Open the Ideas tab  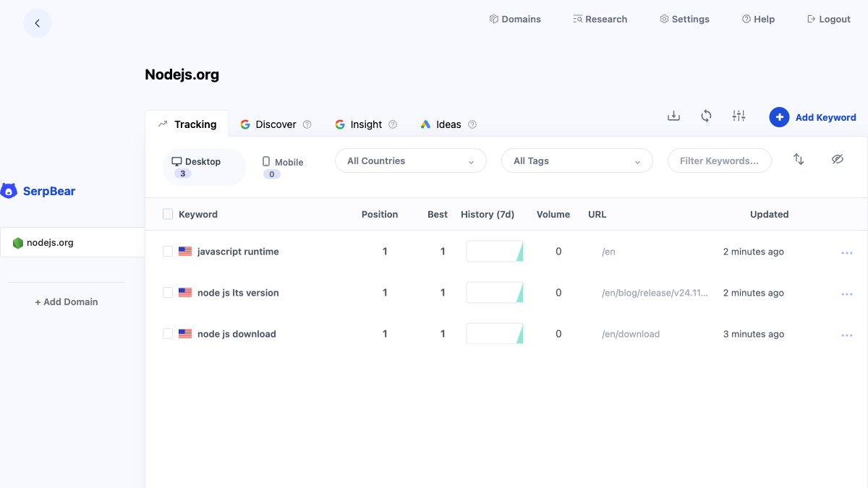pyautogui.click(x=448, y=124)
